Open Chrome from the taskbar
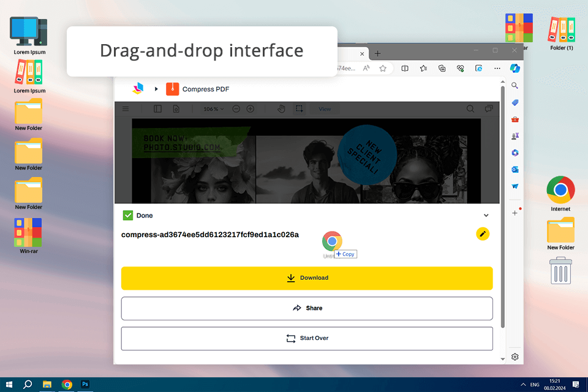 pos(67,385)
